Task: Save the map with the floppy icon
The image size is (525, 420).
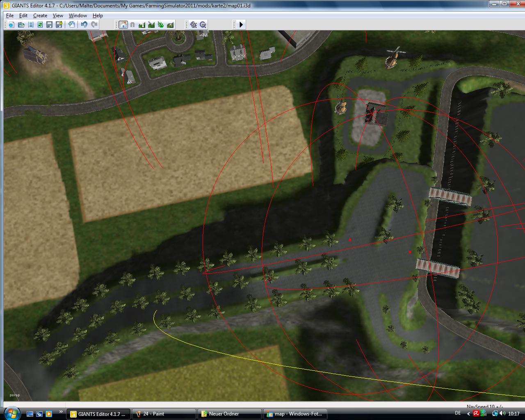Action: pos(50,25)
